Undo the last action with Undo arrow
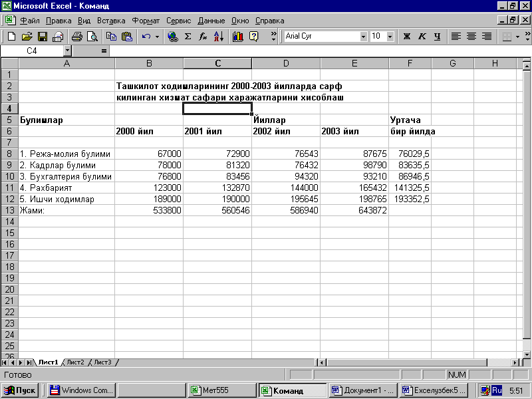 pyautogui.click(x=146, y=36)
